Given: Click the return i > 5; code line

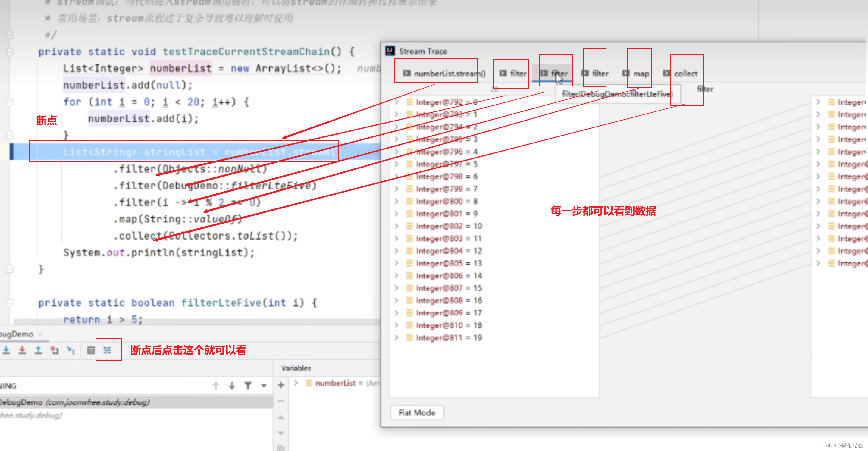Looking at the screenshot, I should coord(103,319).
